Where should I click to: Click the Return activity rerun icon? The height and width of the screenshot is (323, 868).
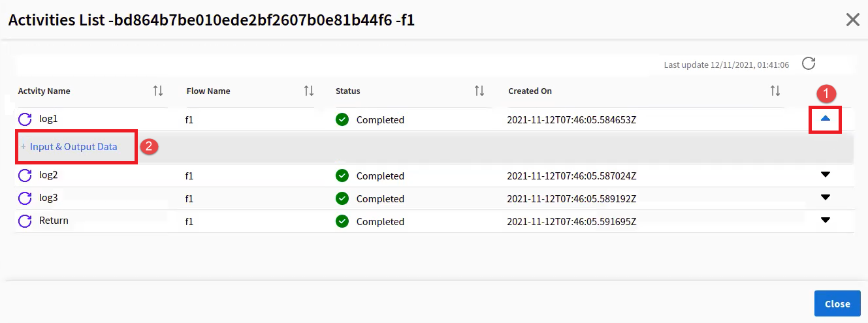25,221
